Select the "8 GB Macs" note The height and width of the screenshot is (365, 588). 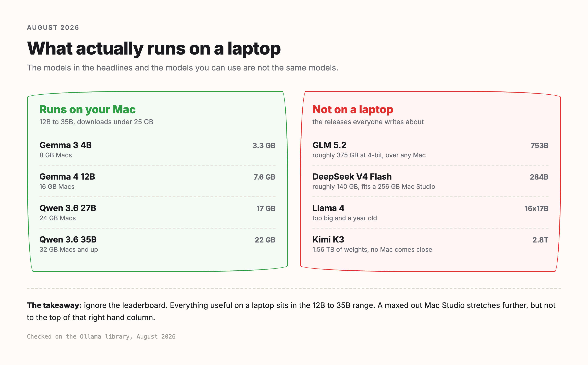point(56,155)
